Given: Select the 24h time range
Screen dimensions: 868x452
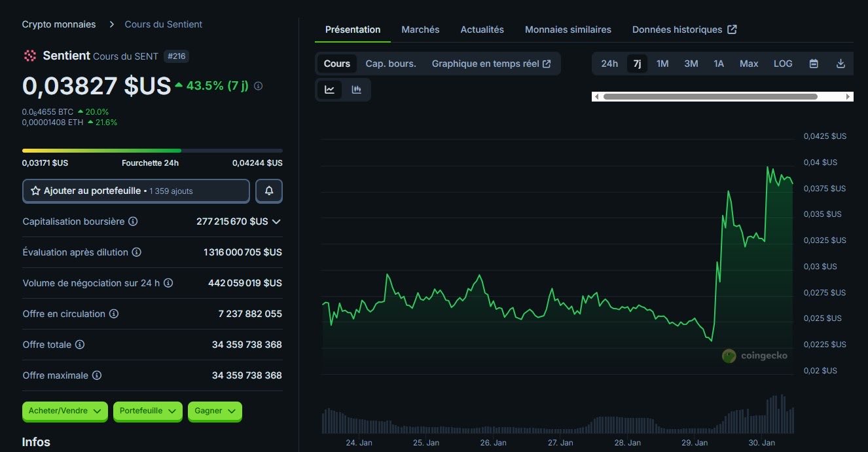Looking at the screenshot, I should (x=609, y=64).
